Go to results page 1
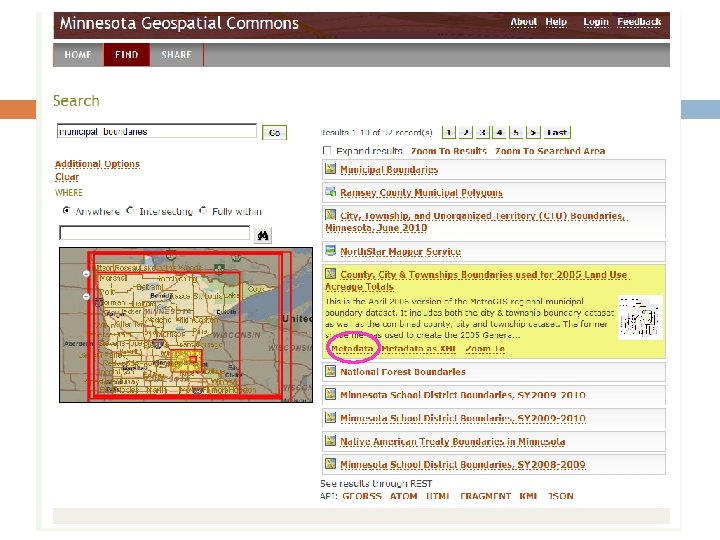Viewport: 720px width, 540px height. tap(449, 132)
